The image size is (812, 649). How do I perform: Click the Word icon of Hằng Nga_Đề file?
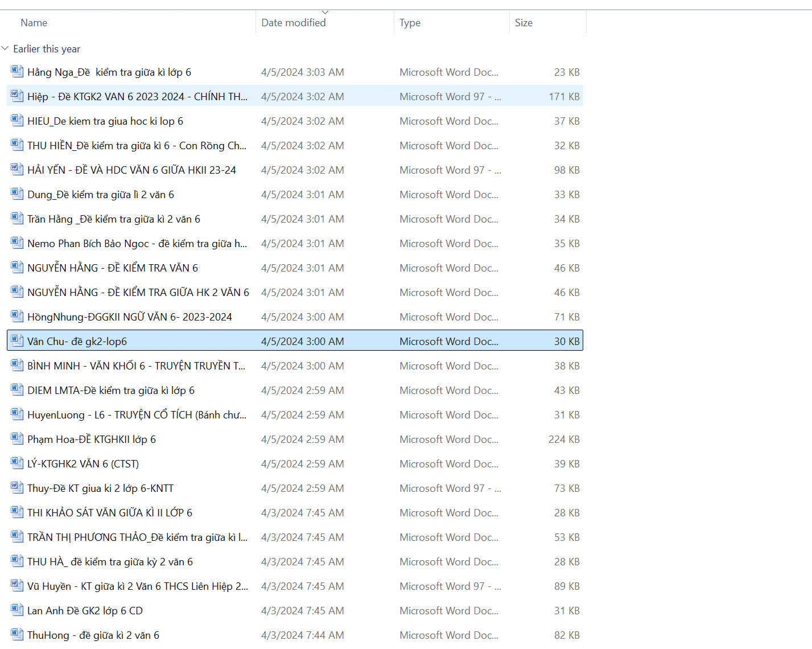pos(17,72)
